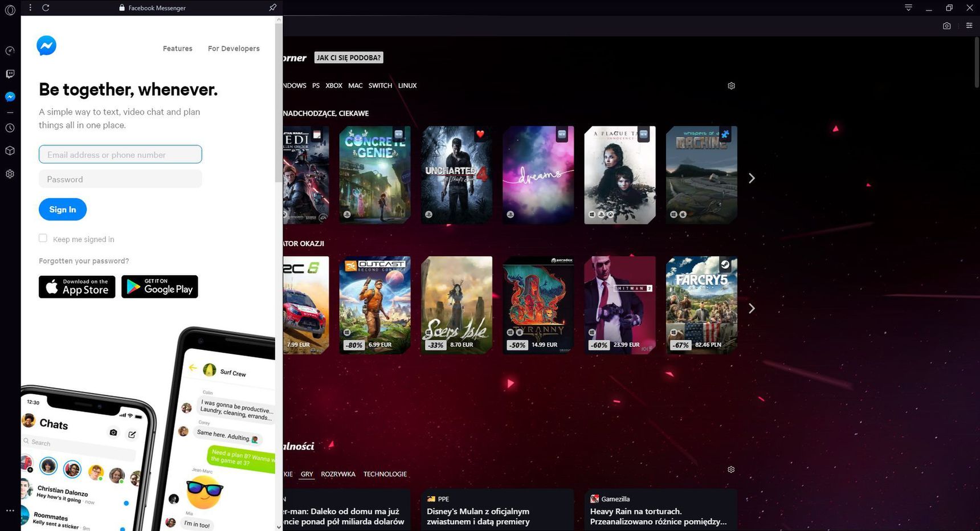The image size is (980, 531).
Task: Open the Outcast Second Contact deal
Action: (375, 305)
